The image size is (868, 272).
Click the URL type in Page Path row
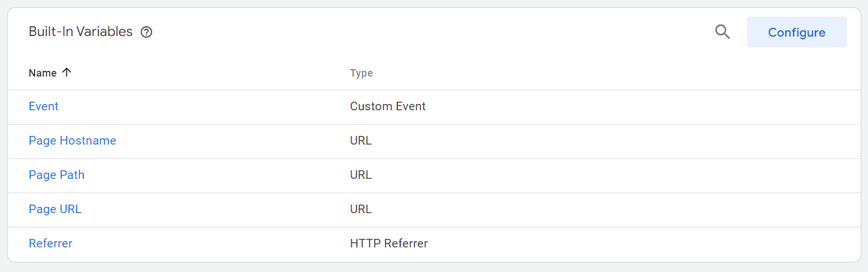(361, 175)
